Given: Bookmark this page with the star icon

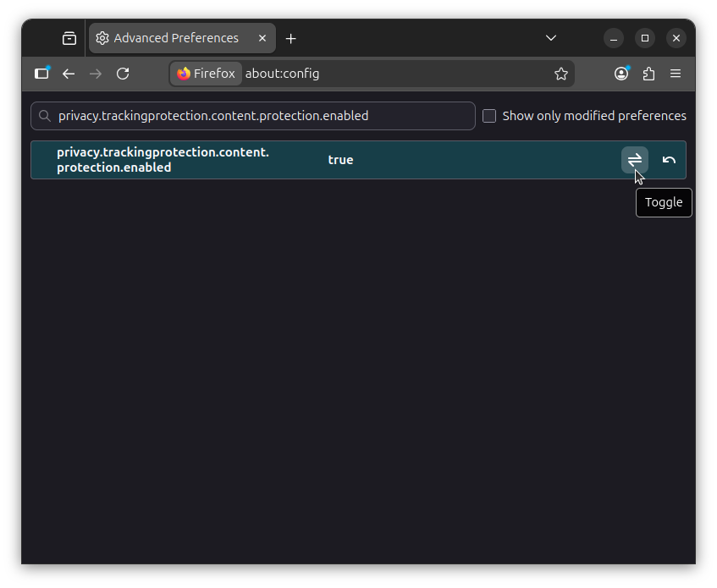Looking at the screenshot, I should coord(561,74).
